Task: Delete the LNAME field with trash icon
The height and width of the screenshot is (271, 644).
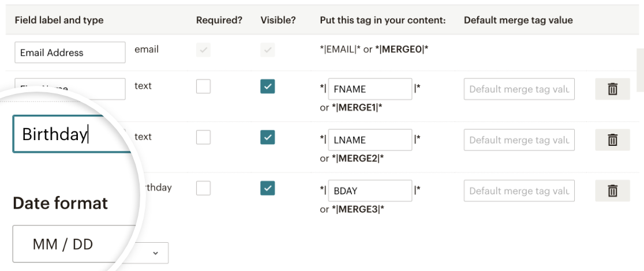Action: (x=612, y=140)
